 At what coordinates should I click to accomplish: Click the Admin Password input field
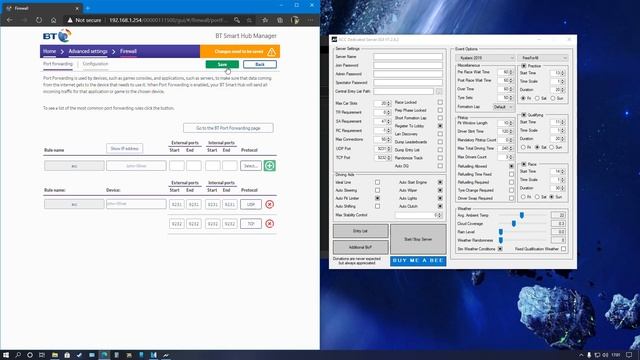coord(408,74)
